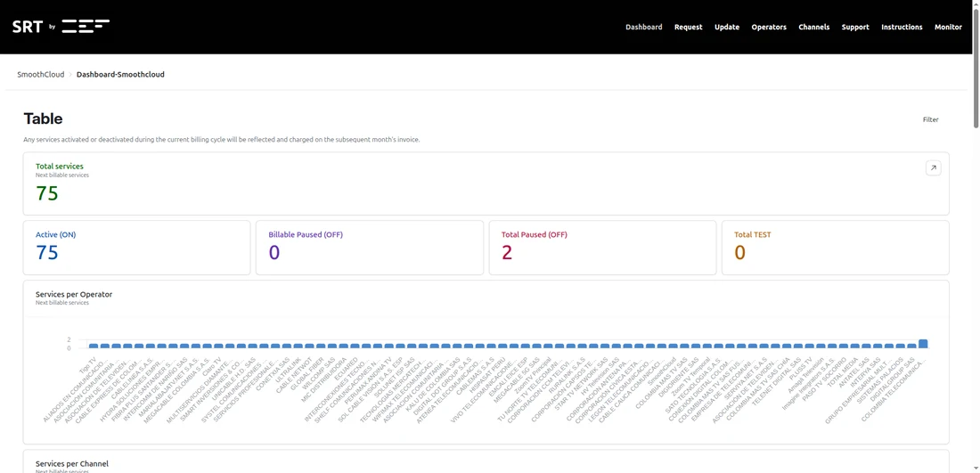The image size is (980, 473).
Task: Click the SRT logo in the header
Action: (x=61, y=26)
